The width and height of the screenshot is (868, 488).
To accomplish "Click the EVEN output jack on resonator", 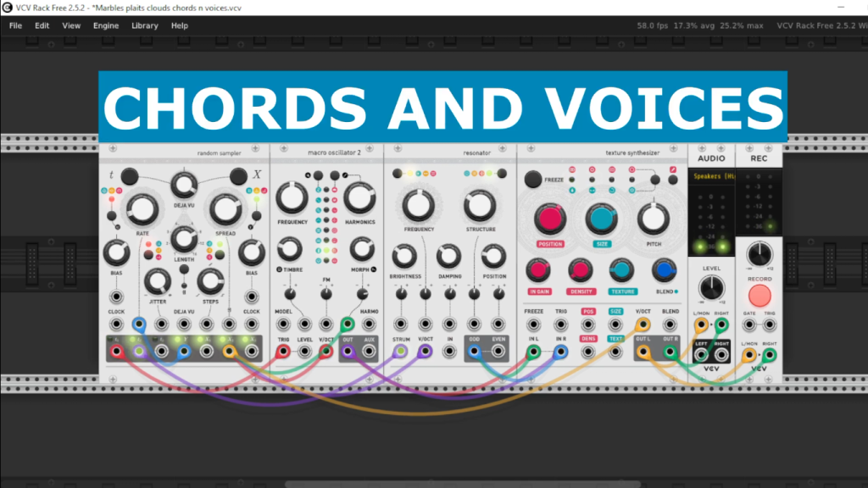I will (498, 351).
